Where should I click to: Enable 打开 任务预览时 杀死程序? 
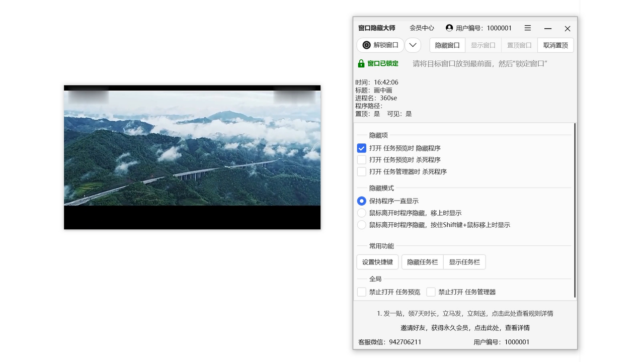coord(361,159)
